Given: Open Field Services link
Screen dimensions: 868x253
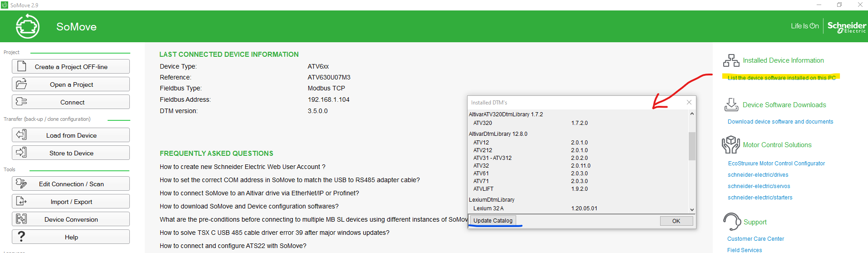Looking at the screenshot, I should (745, 250).
